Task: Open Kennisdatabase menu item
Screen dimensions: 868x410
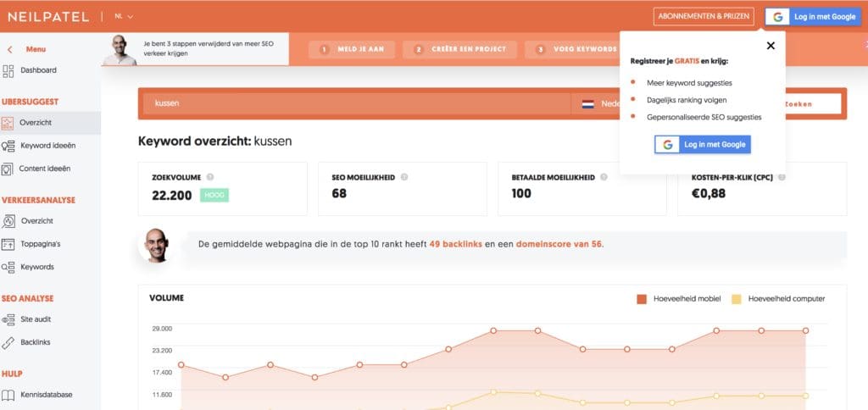Action: pos(47,395)
